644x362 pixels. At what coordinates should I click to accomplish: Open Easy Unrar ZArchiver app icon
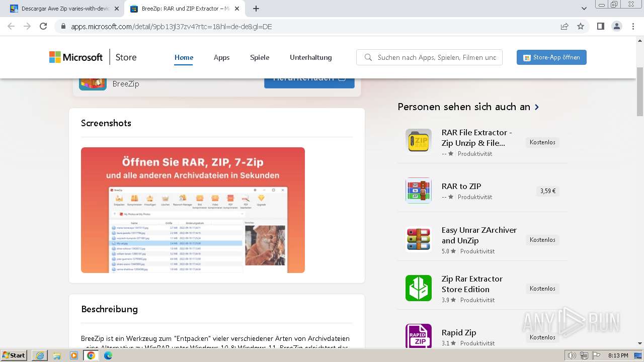[419, 239]
